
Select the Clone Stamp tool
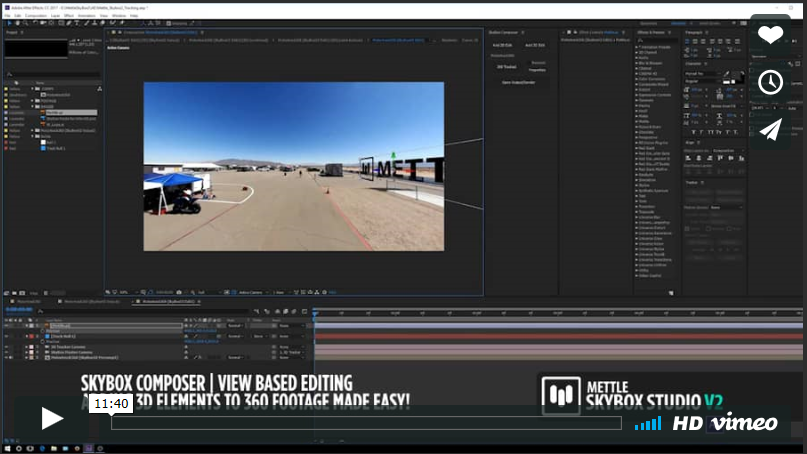coord(94,23)
